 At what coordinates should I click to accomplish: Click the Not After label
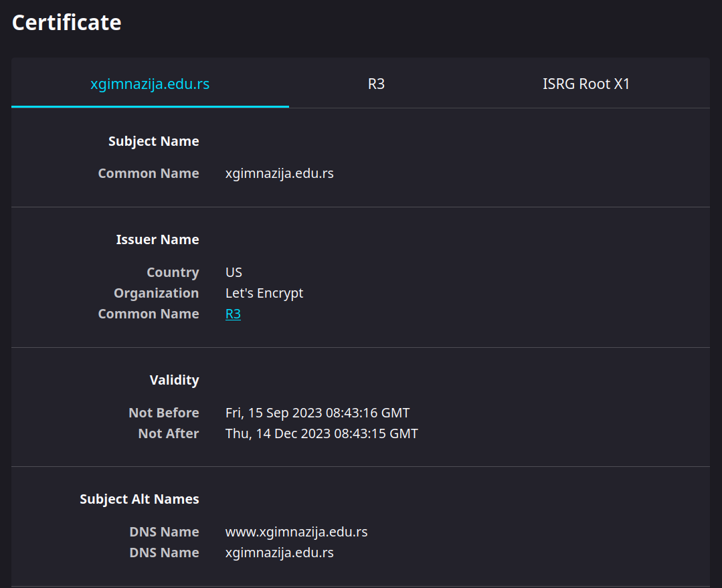click(x=169, y=433)
